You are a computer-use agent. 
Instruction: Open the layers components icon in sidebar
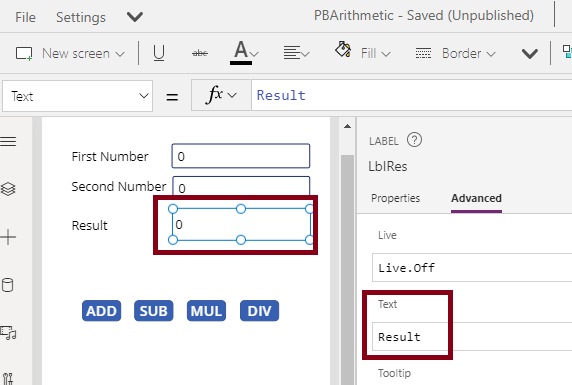point(8,189)
